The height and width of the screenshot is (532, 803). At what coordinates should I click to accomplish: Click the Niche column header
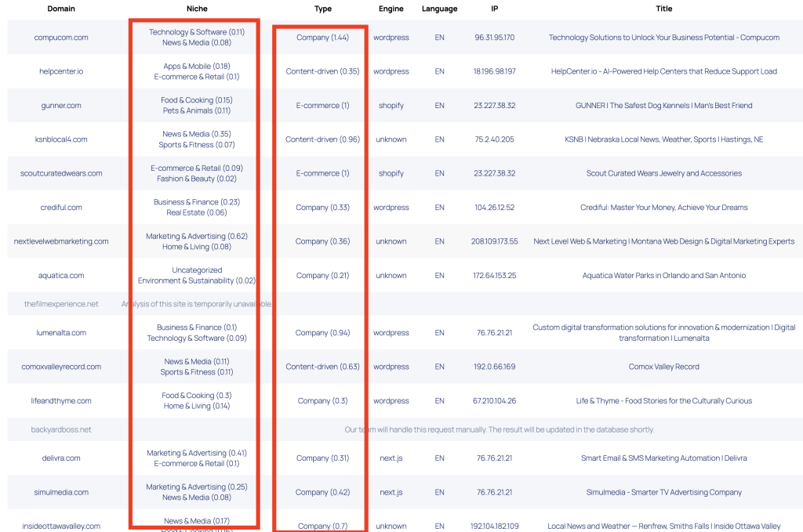point(197,9)
